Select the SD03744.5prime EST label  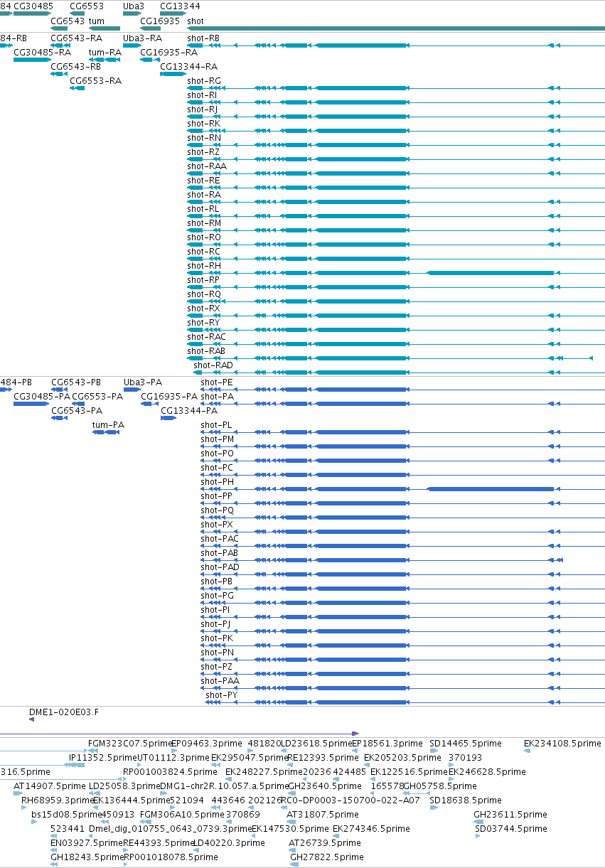click(511, 829)
